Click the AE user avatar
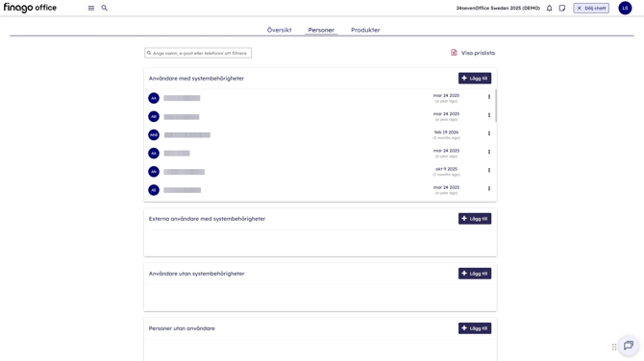Viewport: 644px width, 361px height. coord(154,190)
